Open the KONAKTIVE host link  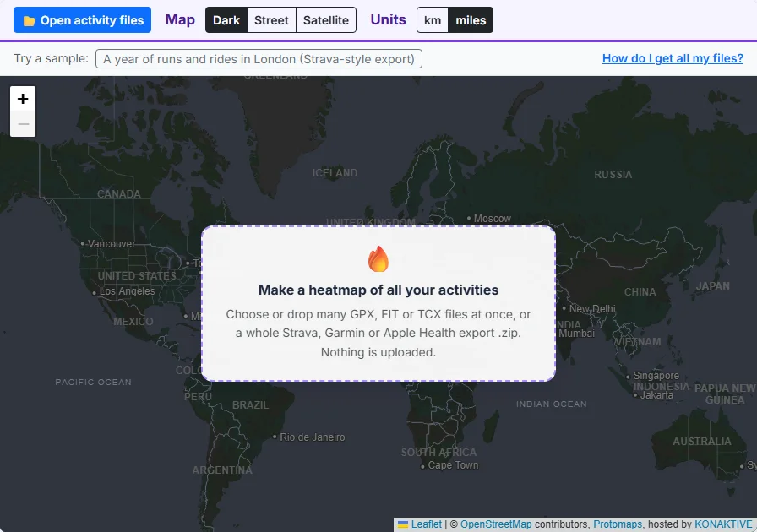723,524
